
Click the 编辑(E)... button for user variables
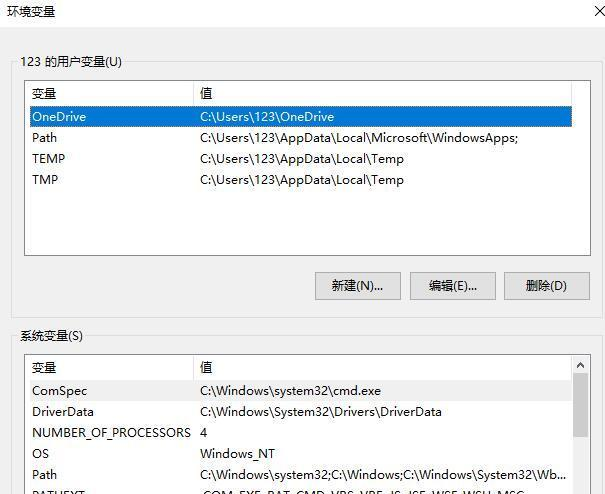click(452, 286)
